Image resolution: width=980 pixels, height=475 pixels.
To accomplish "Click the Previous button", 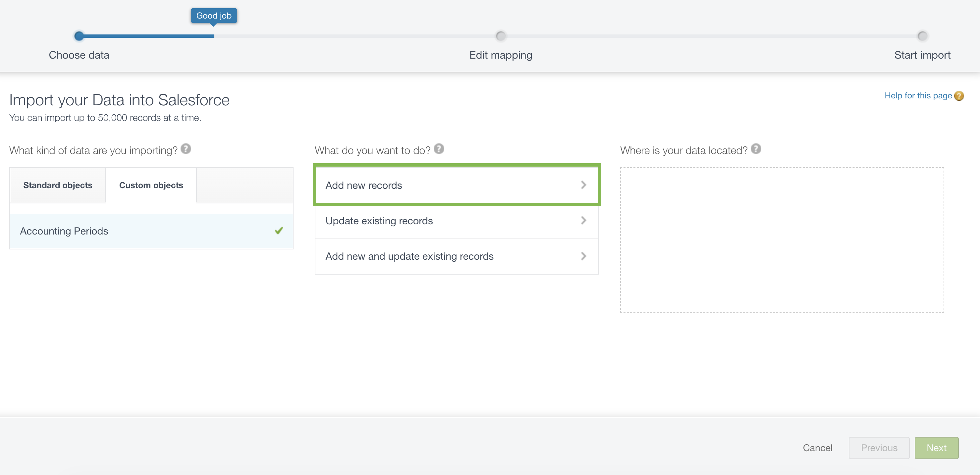I will coord(879,448).
